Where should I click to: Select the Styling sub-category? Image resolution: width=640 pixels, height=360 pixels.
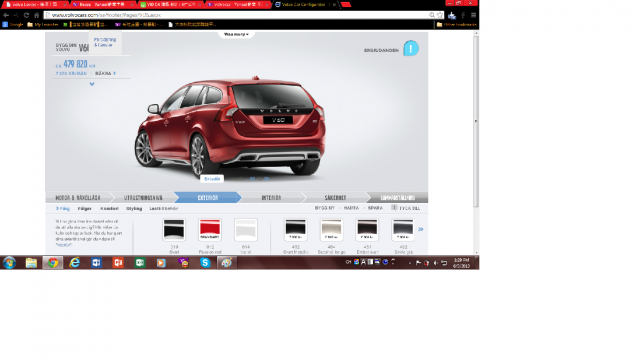point(134,209)
